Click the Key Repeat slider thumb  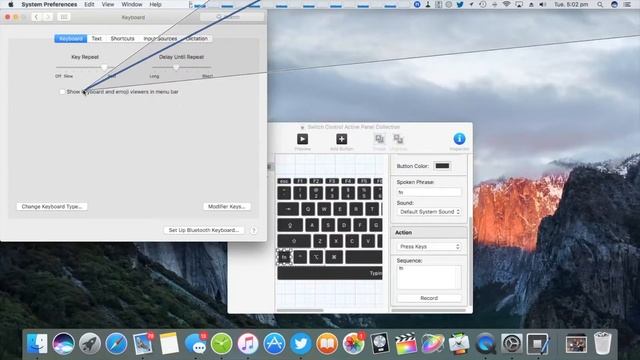(104, 67)
